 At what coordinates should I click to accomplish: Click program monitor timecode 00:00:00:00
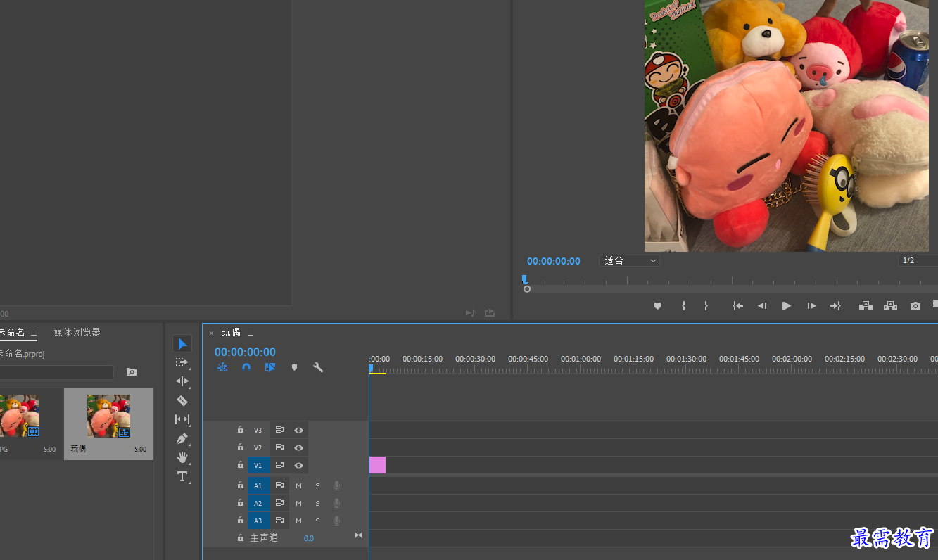point(554,261)
